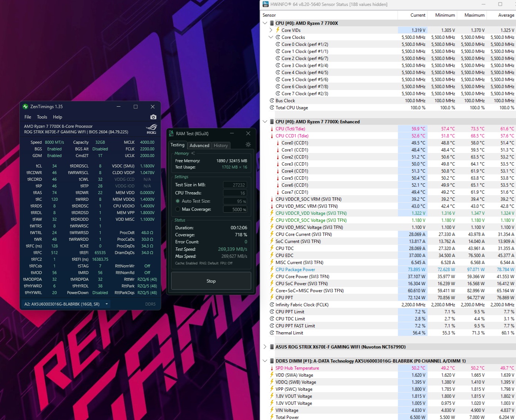
Task: Click the clock icon beside Bus Clock
Action: click(x=272, y=101)
